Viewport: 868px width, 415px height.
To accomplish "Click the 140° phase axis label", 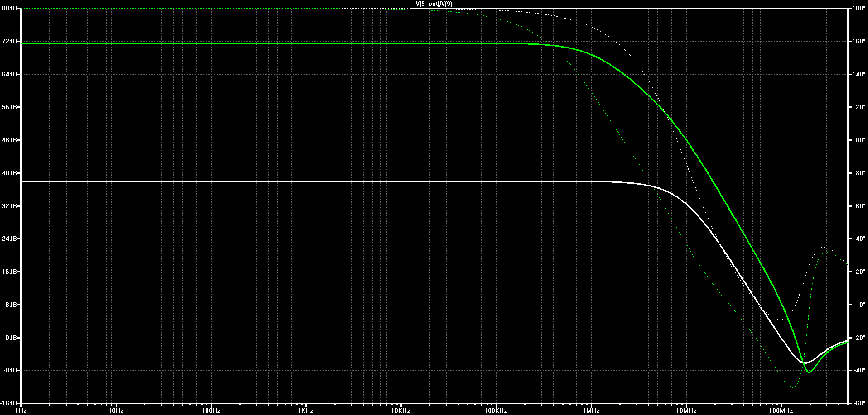I will pos(858,74).
